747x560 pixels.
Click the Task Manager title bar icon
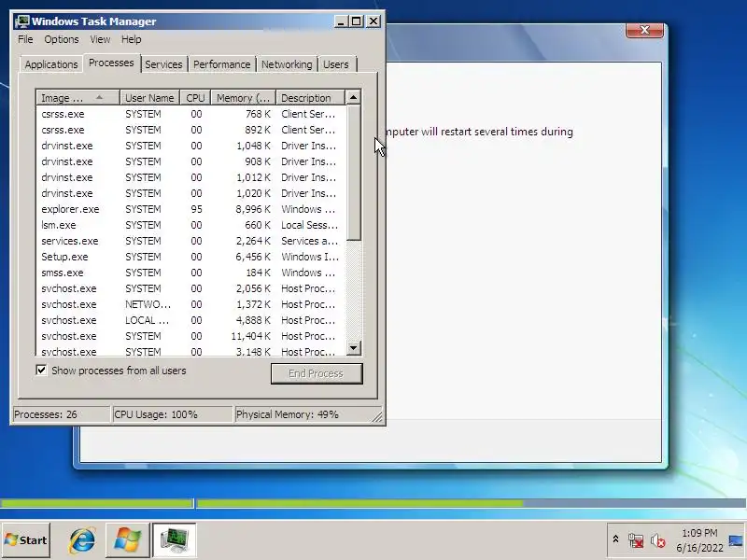[21, 21]
